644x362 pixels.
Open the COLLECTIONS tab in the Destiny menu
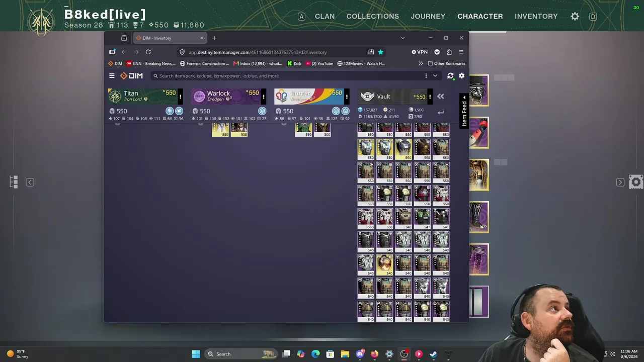click(373, 17)
